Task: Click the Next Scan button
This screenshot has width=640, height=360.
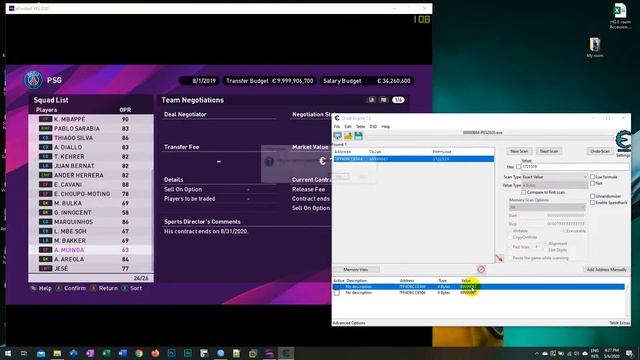Action: (549, 151)
